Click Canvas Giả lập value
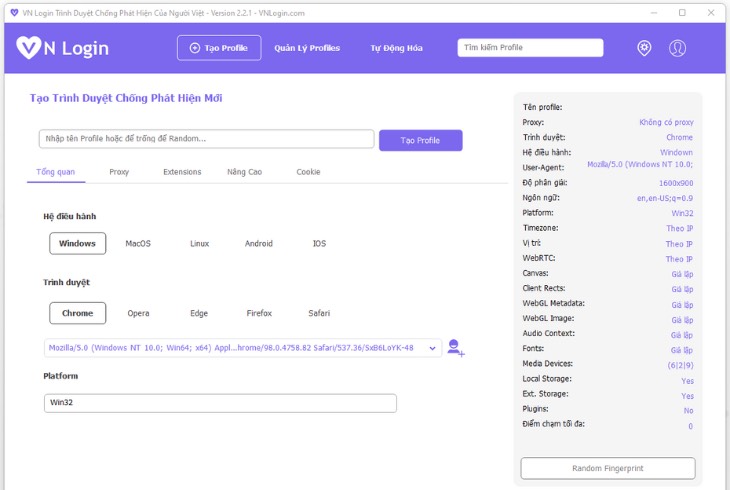This screenshot has width=730, height=490. tap(682, 274)
